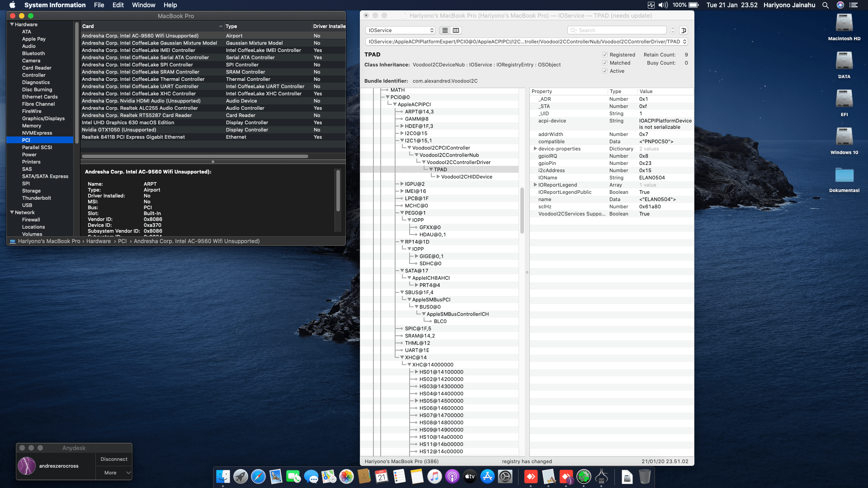Image resolution: width=868 pixels, height=488 pixels.
Task: Open the File menu
Action: [x=99, y=5]
